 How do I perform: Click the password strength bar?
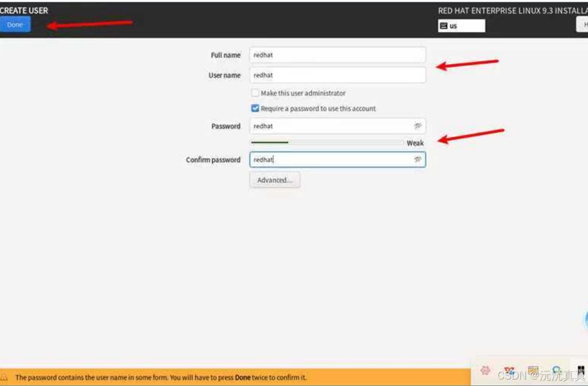(327, 143)
